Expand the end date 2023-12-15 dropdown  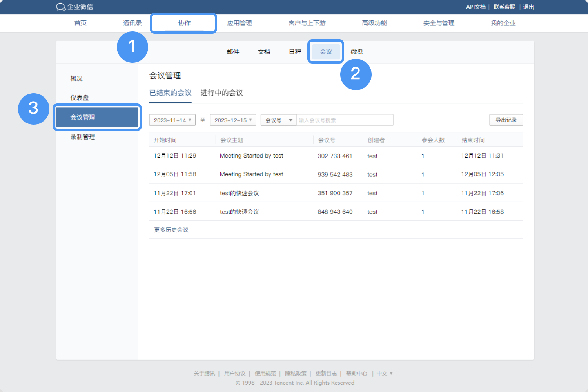[233, 120]
